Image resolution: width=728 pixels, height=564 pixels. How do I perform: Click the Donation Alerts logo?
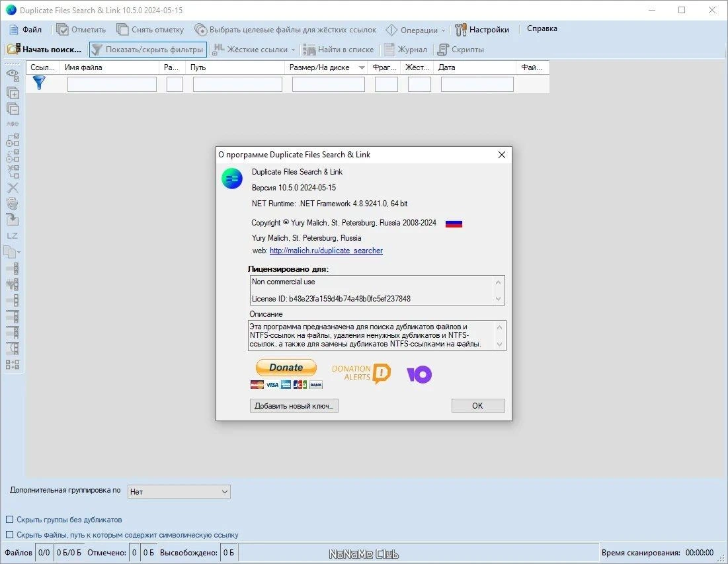click(361, 373)
